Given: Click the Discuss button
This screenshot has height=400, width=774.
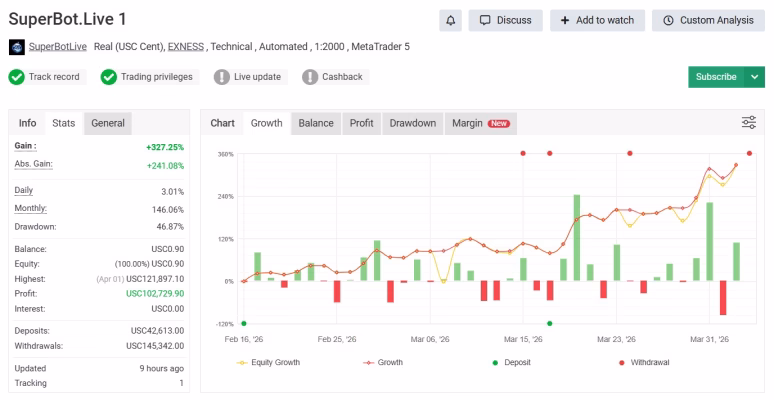Looking at the screenshot, I should pyautogui.click(x=505, y=20).
